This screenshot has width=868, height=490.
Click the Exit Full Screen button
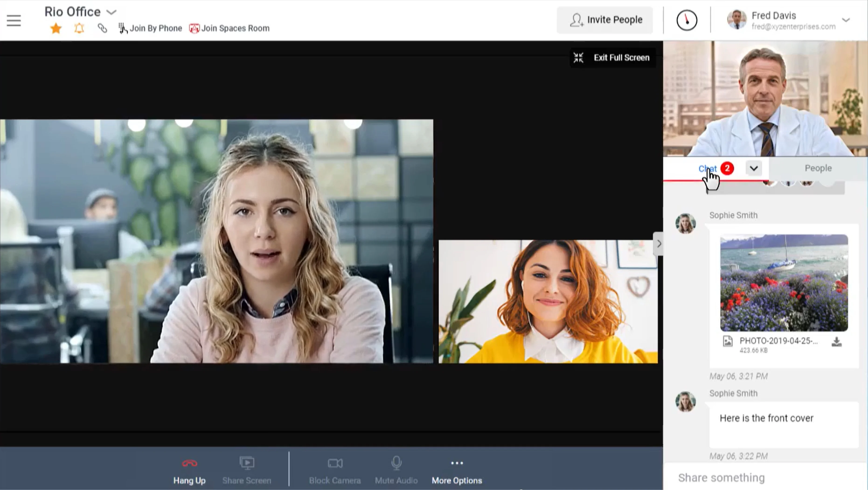tap(611, 57)
